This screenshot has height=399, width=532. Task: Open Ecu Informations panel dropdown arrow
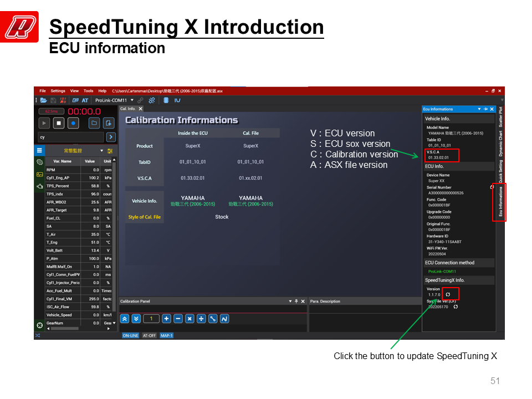[479, 109]
